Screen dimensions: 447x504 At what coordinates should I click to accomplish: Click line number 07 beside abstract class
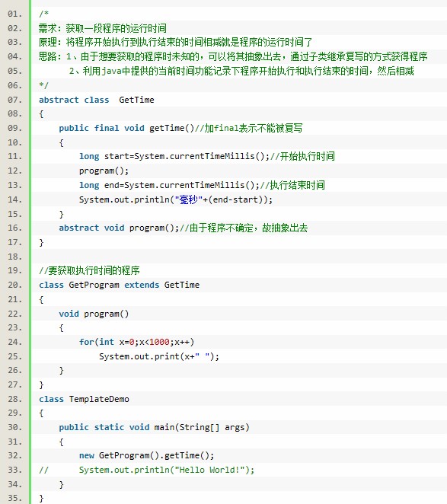click(14, 100)
